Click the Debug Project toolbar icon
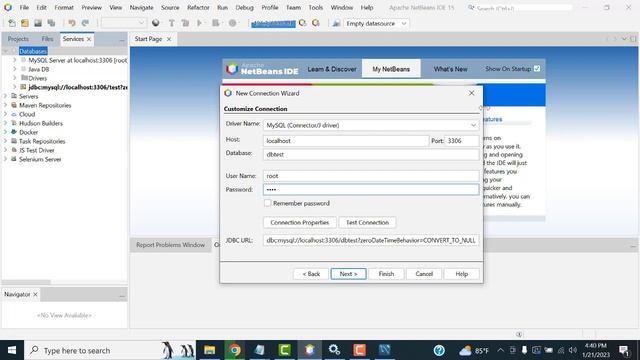The width and height of the screenshot is (640, 360). tap(216, 23)
